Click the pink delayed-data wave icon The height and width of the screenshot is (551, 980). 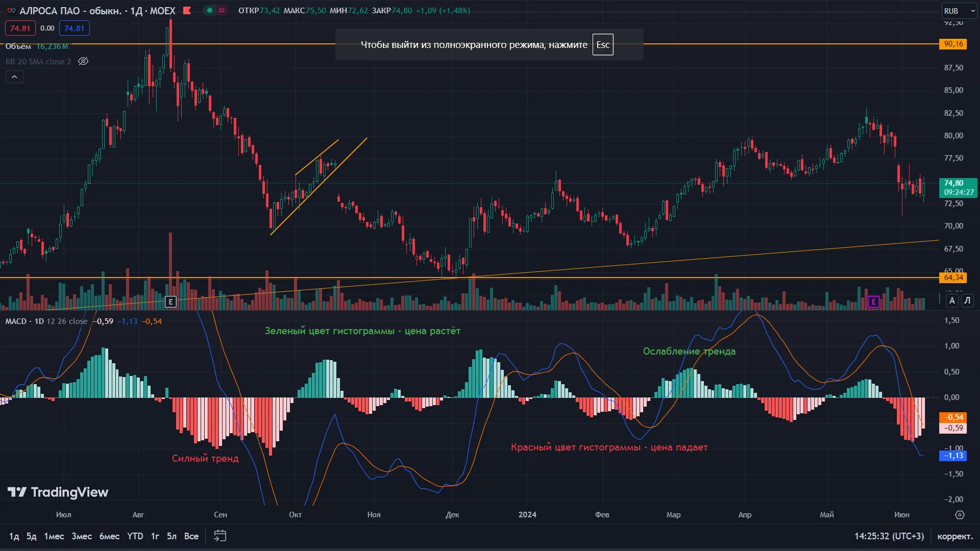[222, 11]
